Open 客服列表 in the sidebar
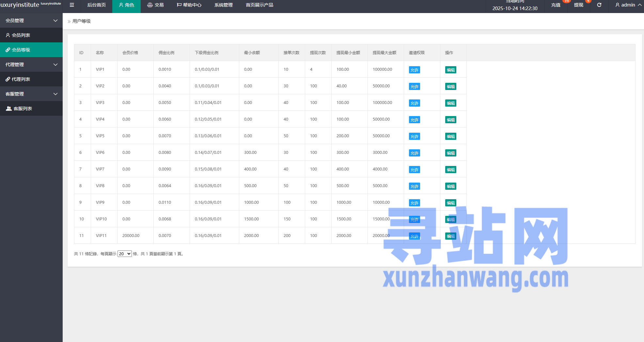Viewport: 644px width, 342px height. coord(23,109)
